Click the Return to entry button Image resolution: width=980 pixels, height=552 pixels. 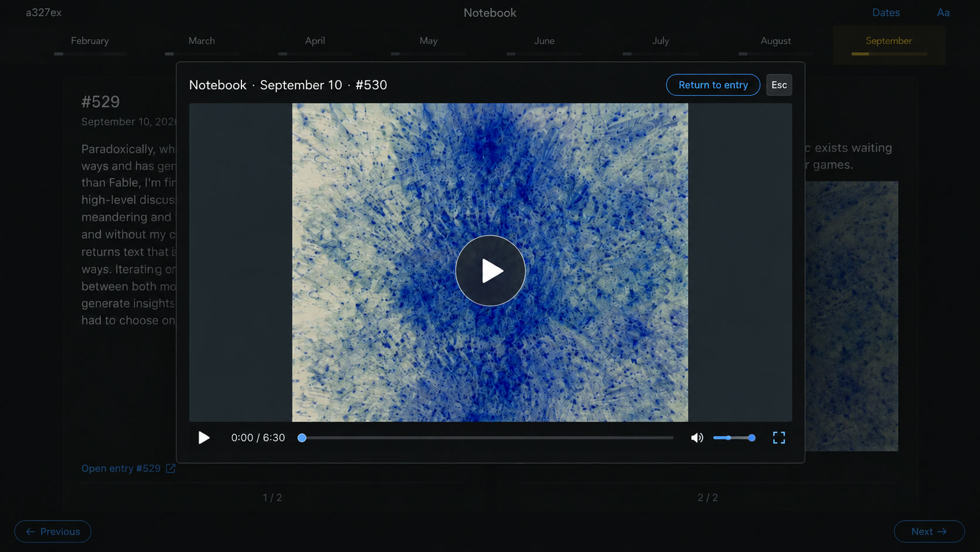pos(713,85)
